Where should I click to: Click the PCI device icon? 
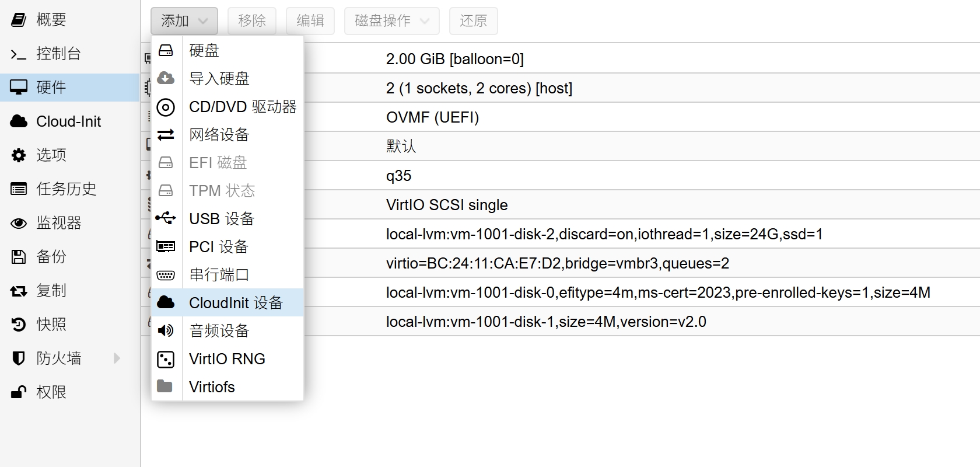tap(166, 246)
